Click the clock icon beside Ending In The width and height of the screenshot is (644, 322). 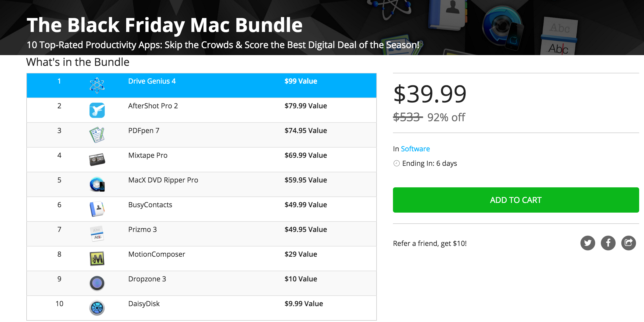point(396,163)
